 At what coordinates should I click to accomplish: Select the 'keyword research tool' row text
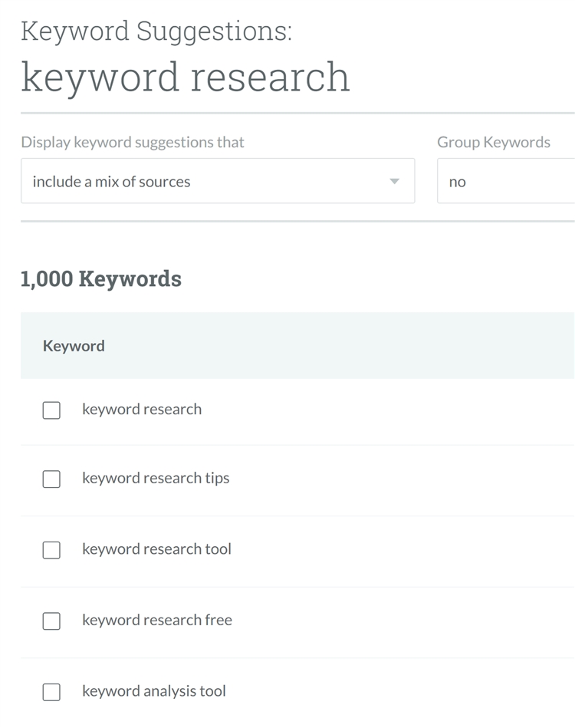(156, 548)
